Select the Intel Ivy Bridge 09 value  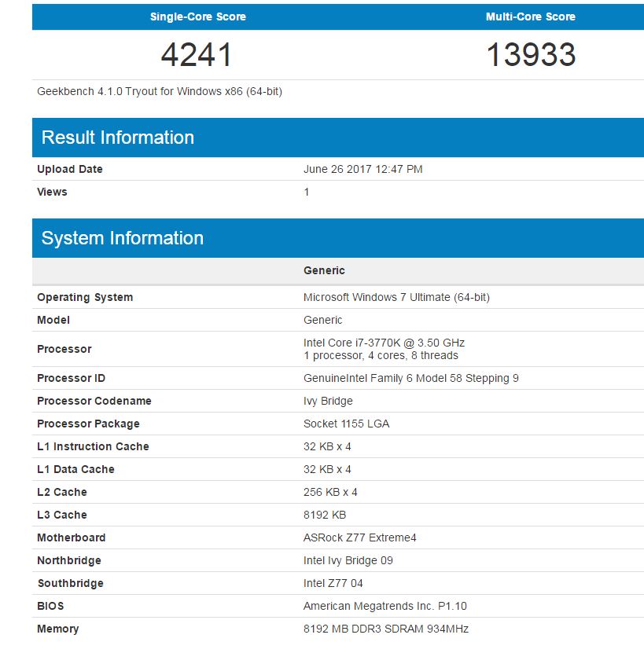click(348, 560)
